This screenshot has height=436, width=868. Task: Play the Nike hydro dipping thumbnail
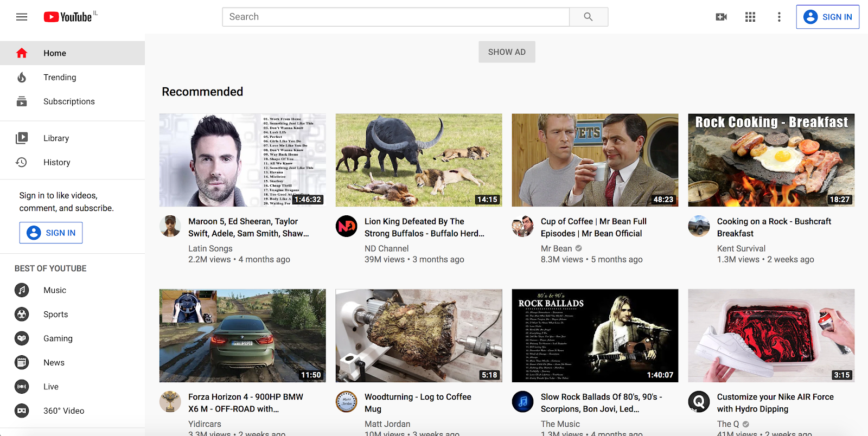(x=771, y=336)
